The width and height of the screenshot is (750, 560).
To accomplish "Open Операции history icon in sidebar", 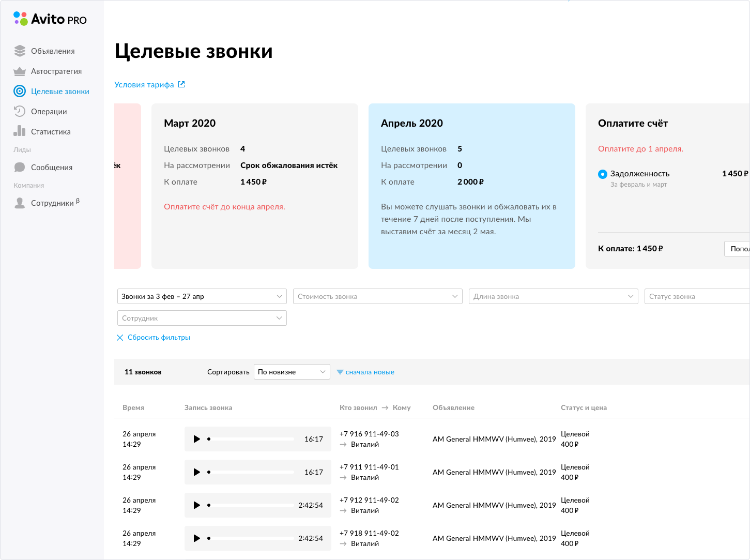I will tap(20, 112).
